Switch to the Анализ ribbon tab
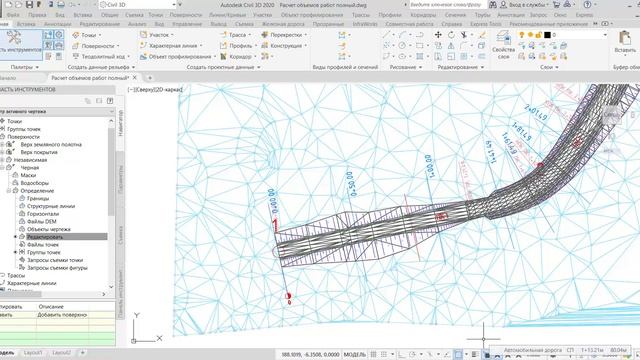The image size is (640, 360). [x=137, y=24]
